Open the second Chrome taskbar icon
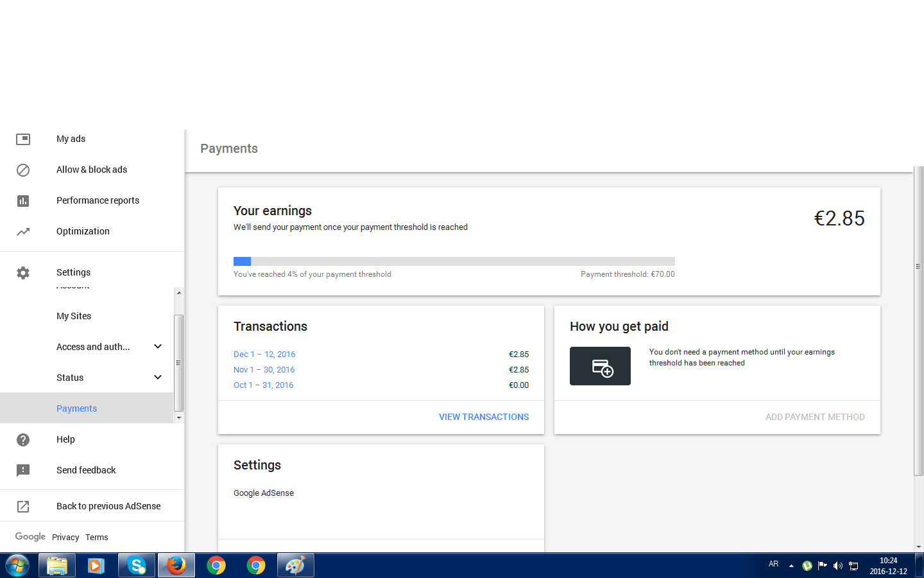Screen dimensions: 924x578 256,566
